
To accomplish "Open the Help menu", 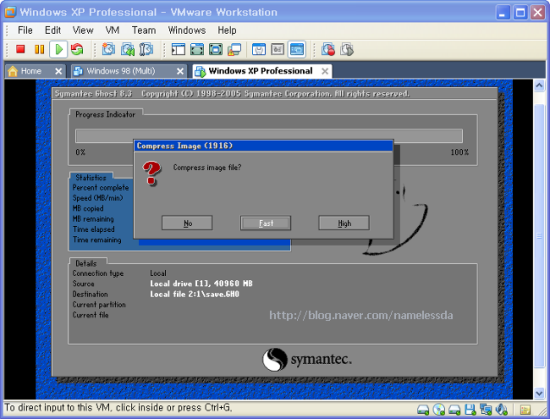I will click(227, 30).
